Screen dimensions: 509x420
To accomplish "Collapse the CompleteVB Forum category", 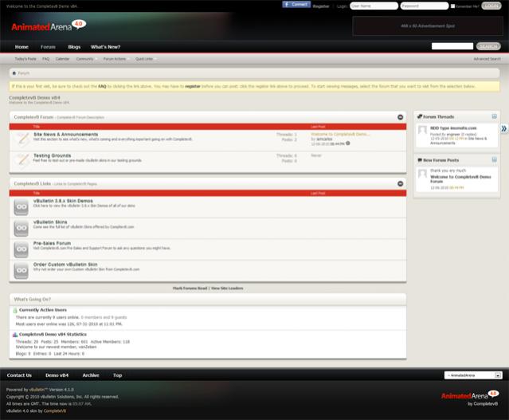I will tap(400, 117).
